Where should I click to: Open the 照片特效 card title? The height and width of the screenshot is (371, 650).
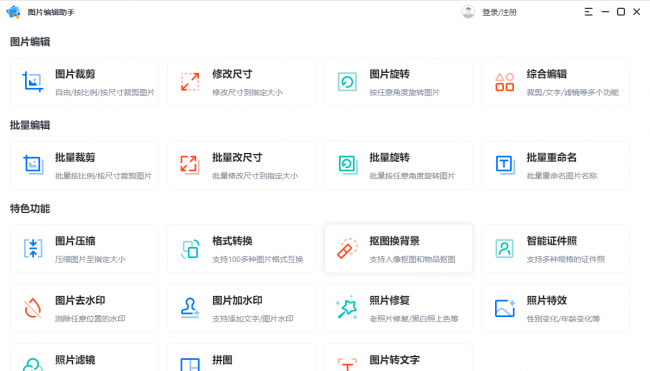(x=546, y=301)
